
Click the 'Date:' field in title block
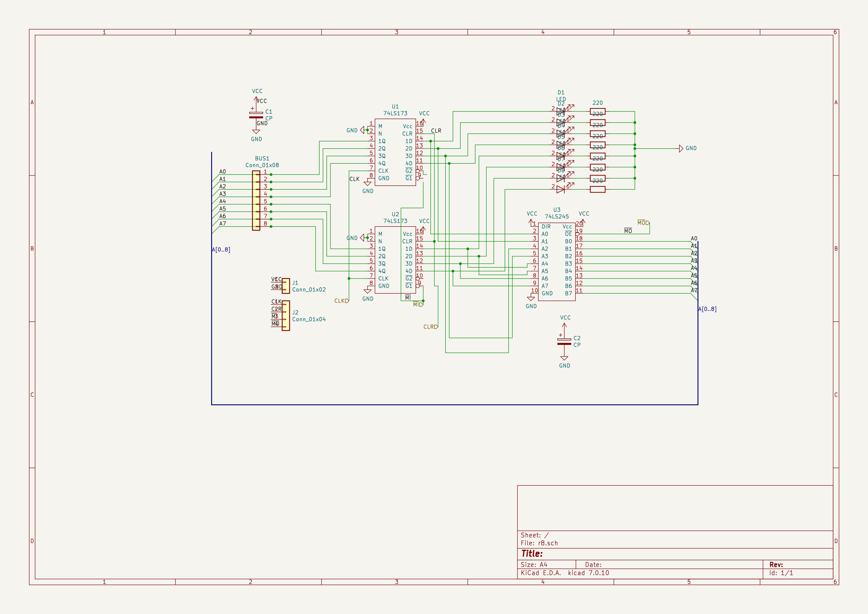(x=593, y=564)
